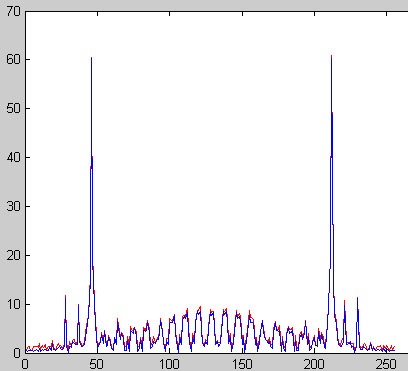Click the first small spike right of the tall right peak

pyautogui.click(x=344, y=301)
